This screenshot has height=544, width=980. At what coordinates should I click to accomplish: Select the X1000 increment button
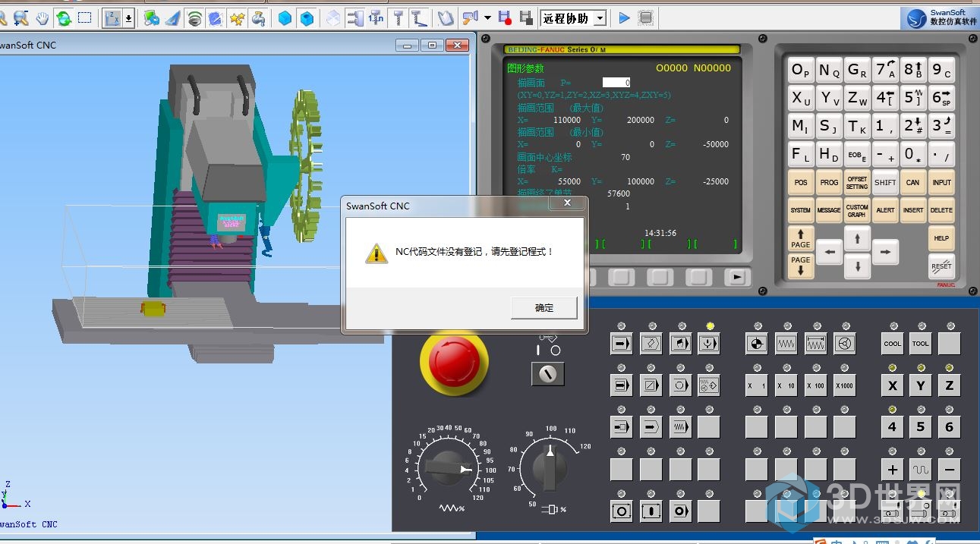pyautogui.click(x=844, y=385)
